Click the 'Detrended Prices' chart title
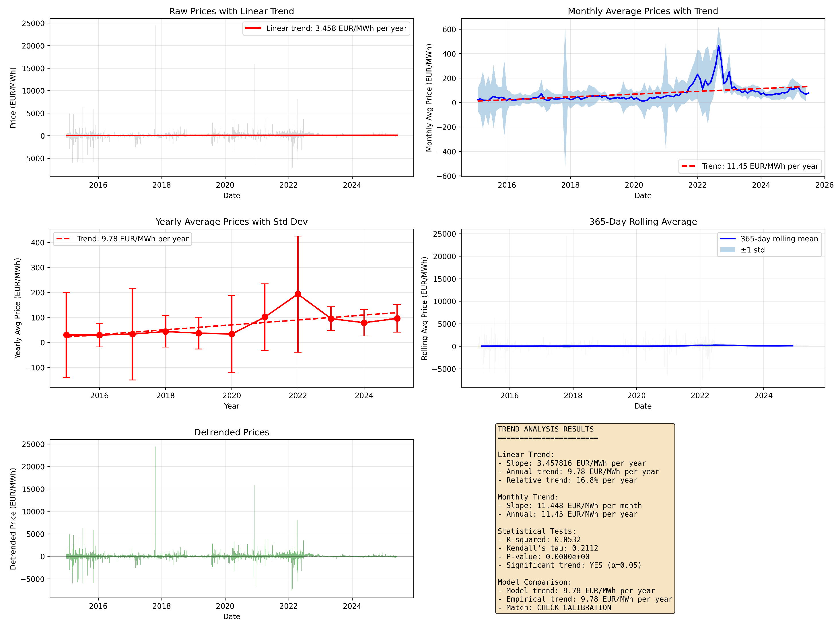Screen dimensions: 840x626 232,432
